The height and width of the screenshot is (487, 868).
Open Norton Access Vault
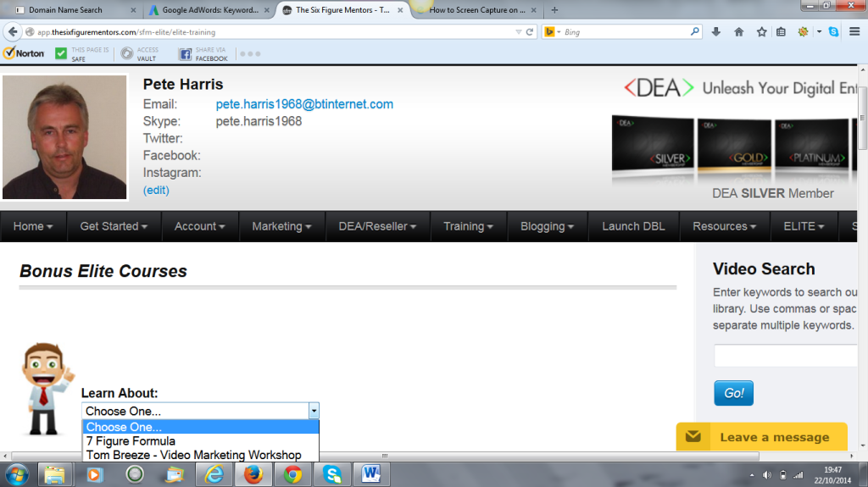coord(140,53)
